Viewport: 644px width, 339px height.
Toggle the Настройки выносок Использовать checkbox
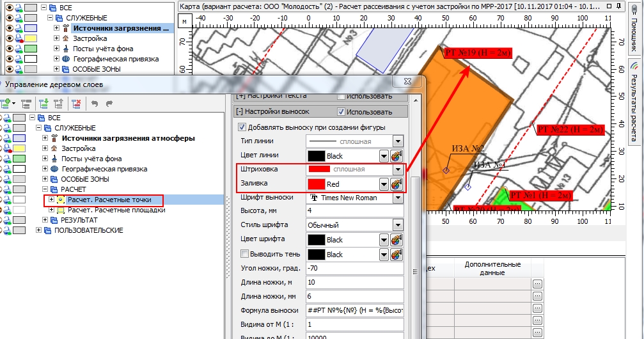pos(340,112)
